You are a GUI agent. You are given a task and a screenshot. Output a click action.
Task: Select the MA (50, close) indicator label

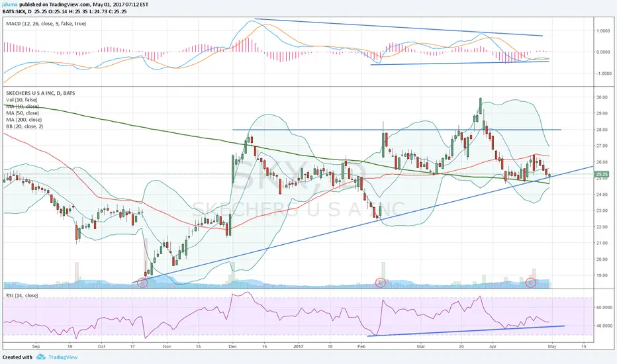click(22, 113)
